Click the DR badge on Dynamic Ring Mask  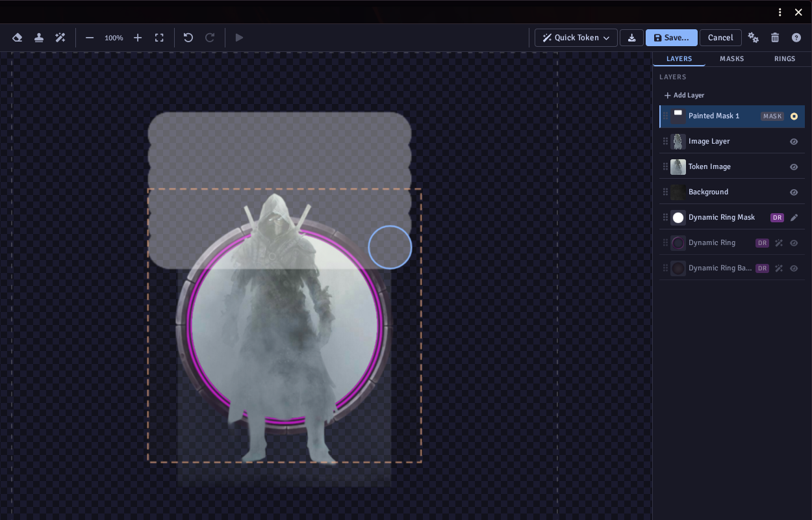777,218
